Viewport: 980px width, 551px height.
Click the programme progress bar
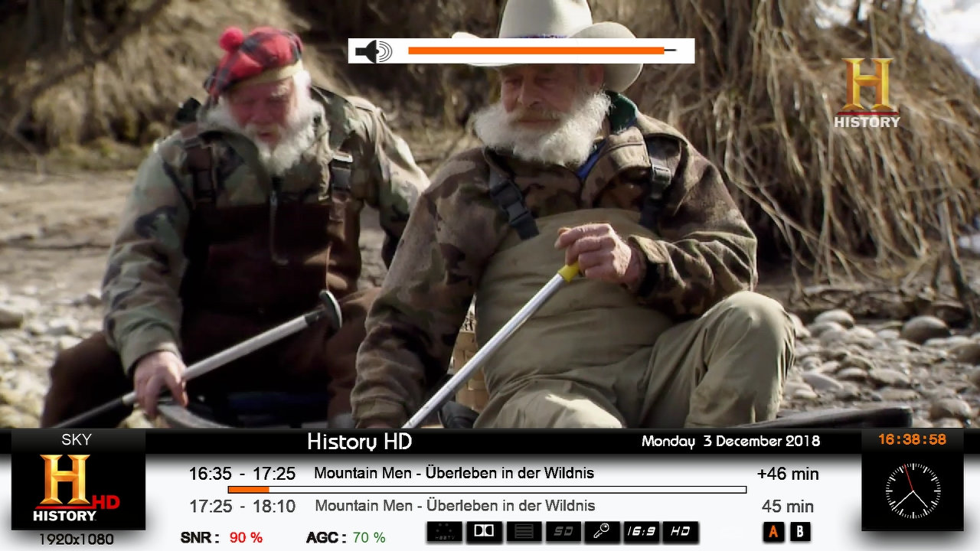tap(487, 490)
